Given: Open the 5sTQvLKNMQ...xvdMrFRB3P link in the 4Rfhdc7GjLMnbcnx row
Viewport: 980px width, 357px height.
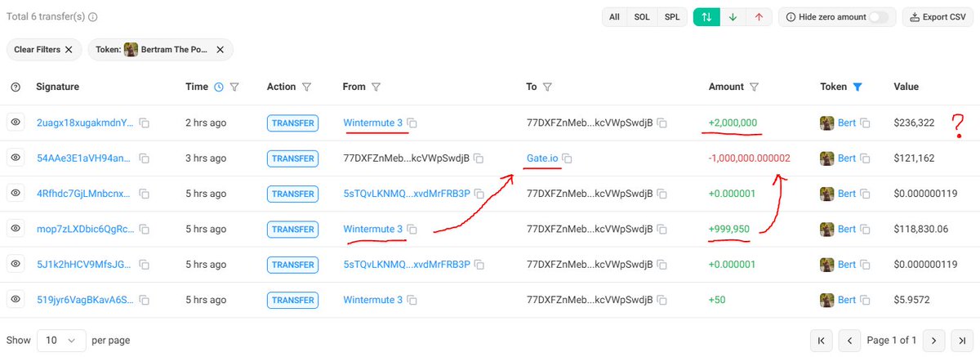Looking at the screenshot, I should point(406,194).
